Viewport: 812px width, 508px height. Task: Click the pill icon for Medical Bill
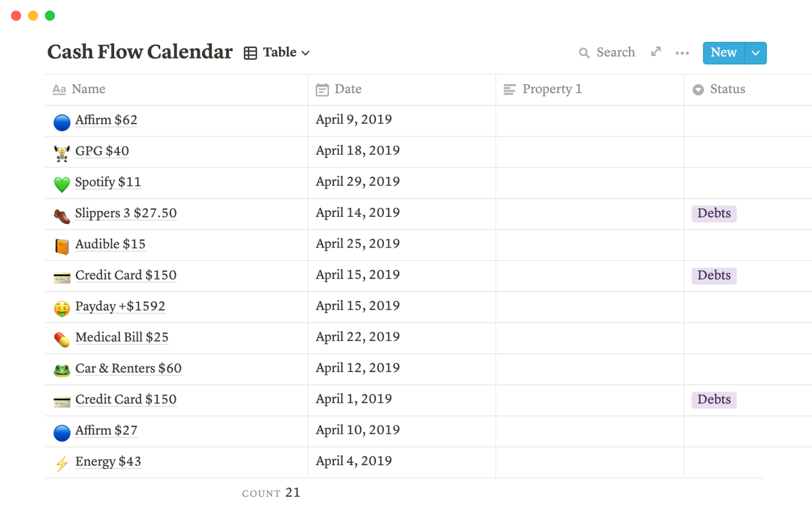point(62,340)
